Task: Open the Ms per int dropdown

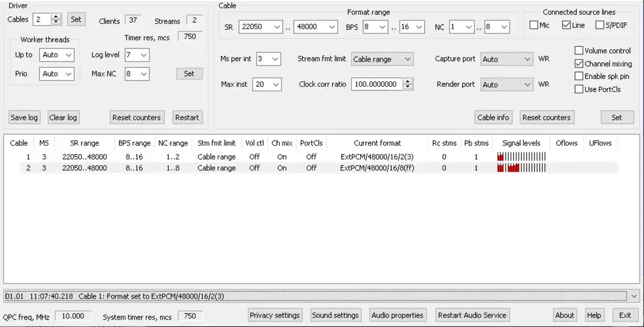Action: [x=268, y=59]
